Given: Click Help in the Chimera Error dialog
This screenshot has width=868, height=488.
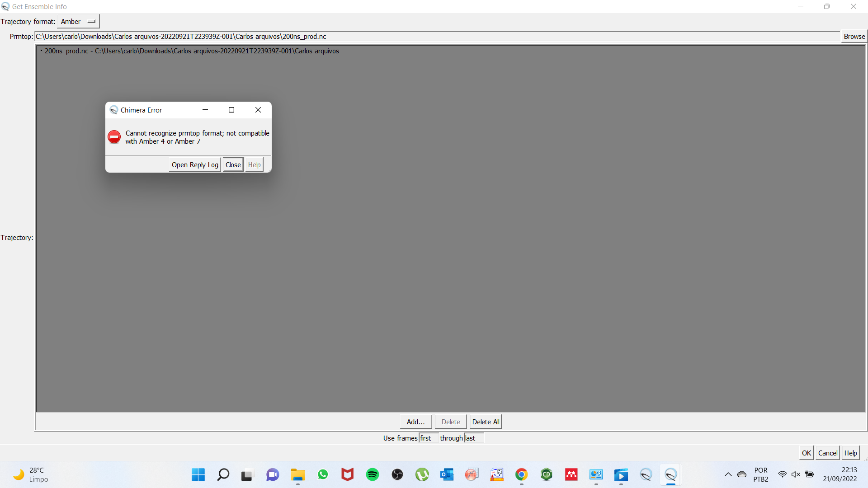Looking at the screenshot, I should (254, 165).
